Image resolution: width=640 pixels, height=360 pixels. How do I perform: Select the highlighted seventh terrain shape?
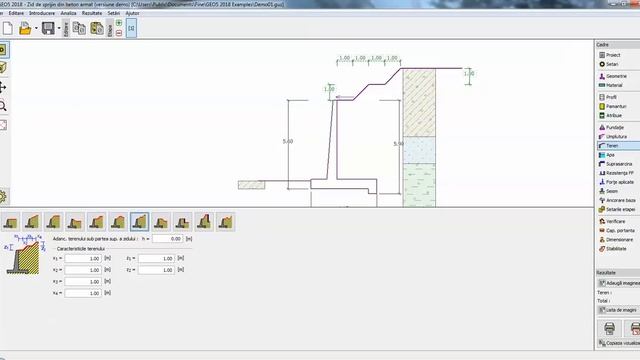(140, 222)
